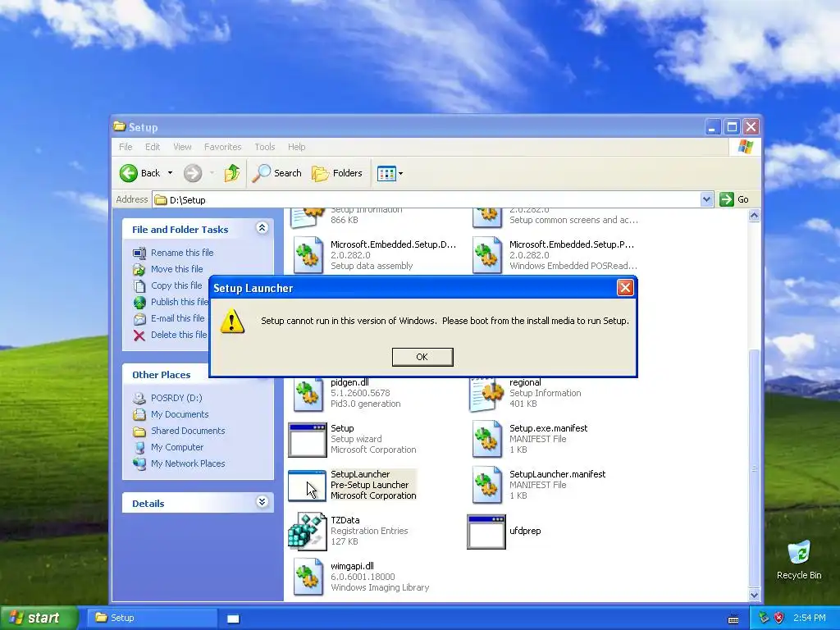
Task: Open My Computer in Other Places
Action: [177, 447]
